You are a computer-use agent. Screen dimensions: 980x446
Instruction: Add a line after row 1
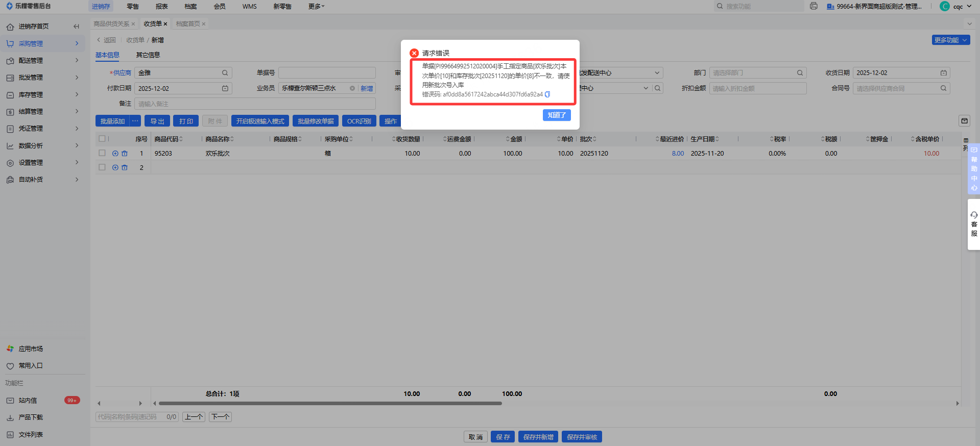tap(115, 153)
